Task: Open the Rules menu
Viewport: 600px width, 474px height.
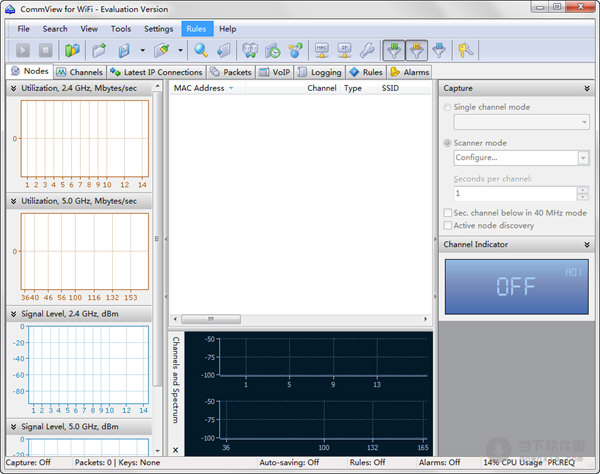Action: click(x=197, y=29)
